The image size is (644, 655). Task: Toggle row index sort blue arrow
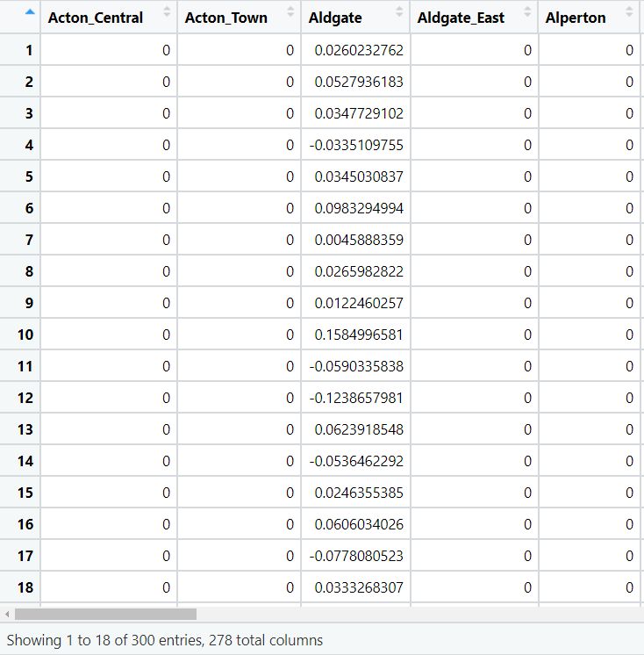[30, 11]
